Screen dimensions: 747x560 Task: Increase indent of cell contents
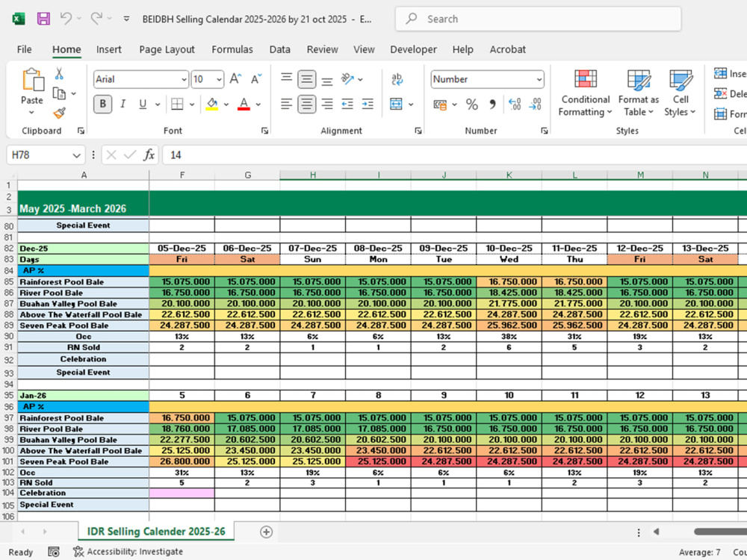click(x=368, y=104)
